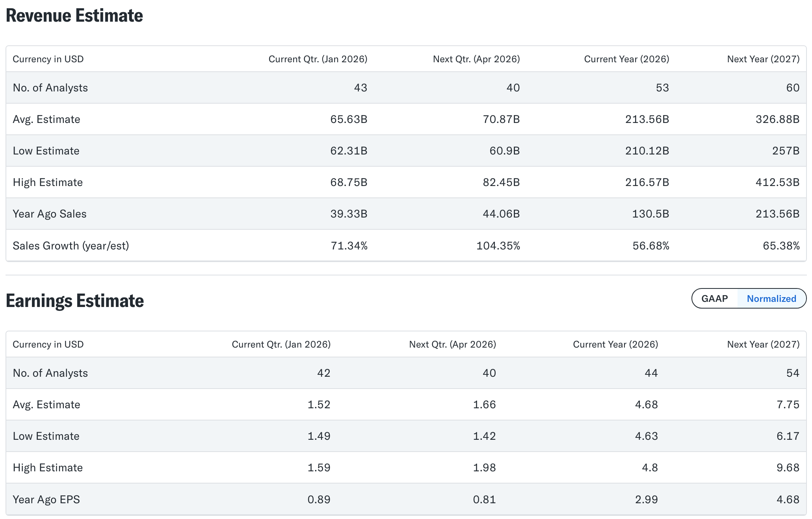Viewport: 812px width, 519px height.
Task: Select the Normalized earnings toggle
Action: [x=771, y=298]
